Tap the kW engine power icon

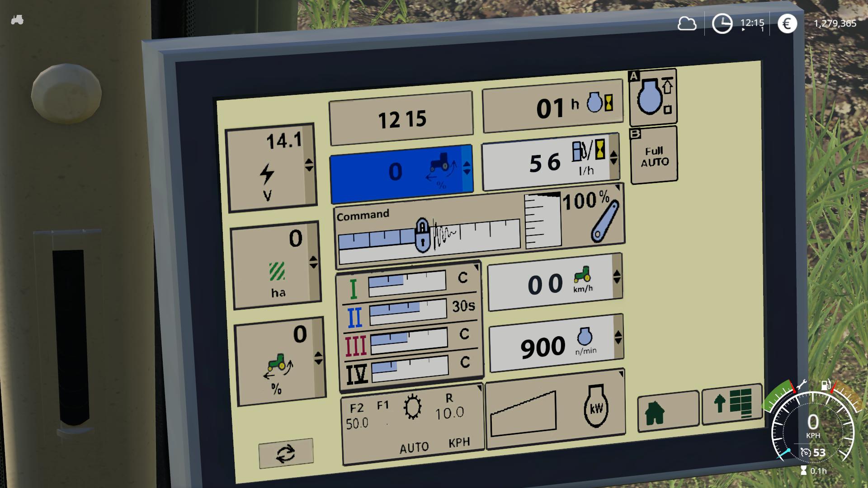595,407
